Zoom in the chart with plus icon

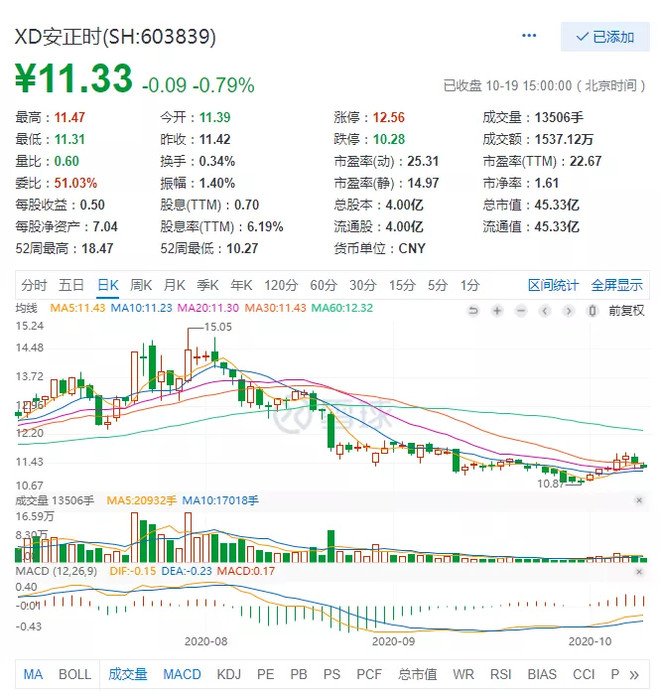pyautogui.click(x=497, y=311)
